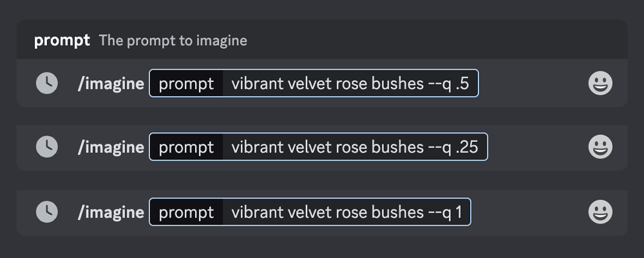
Task: Click 'The prompt to imagine' description text
Action: coord(173,41)
